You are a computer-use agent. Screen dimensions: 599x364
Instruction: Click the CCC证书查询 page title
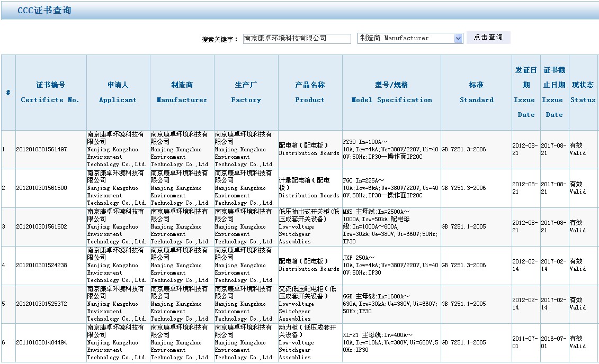pyautogui.click(x=44, y=11)
